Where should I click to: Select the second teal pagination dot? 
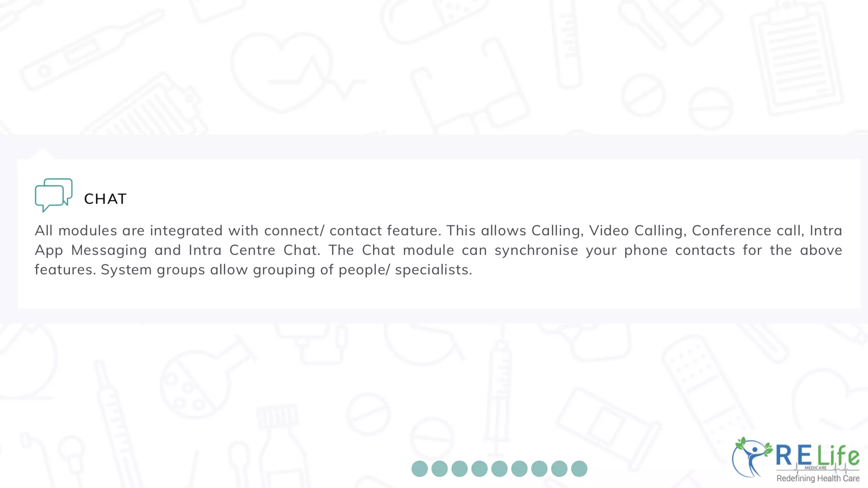440,469
